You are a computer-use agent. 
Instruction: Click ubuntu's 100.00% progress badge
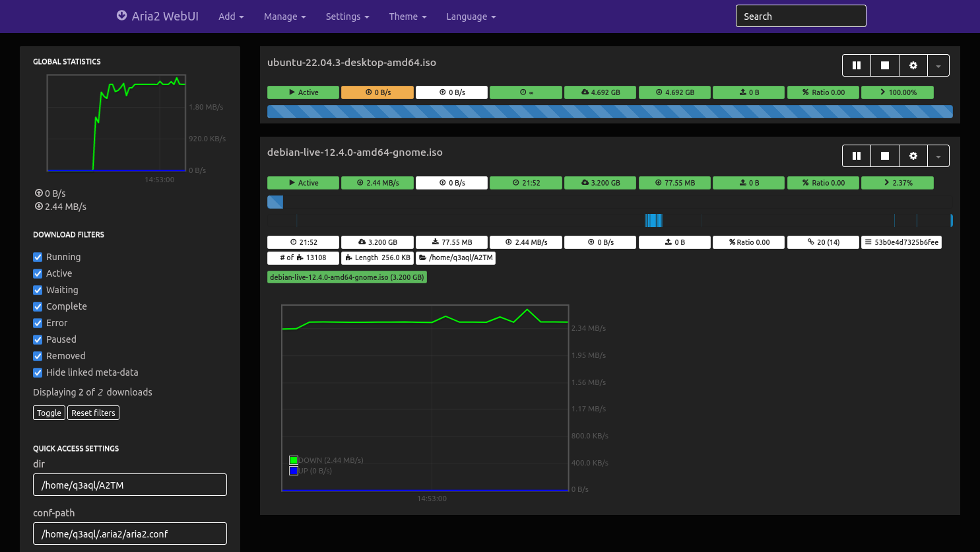898,92
